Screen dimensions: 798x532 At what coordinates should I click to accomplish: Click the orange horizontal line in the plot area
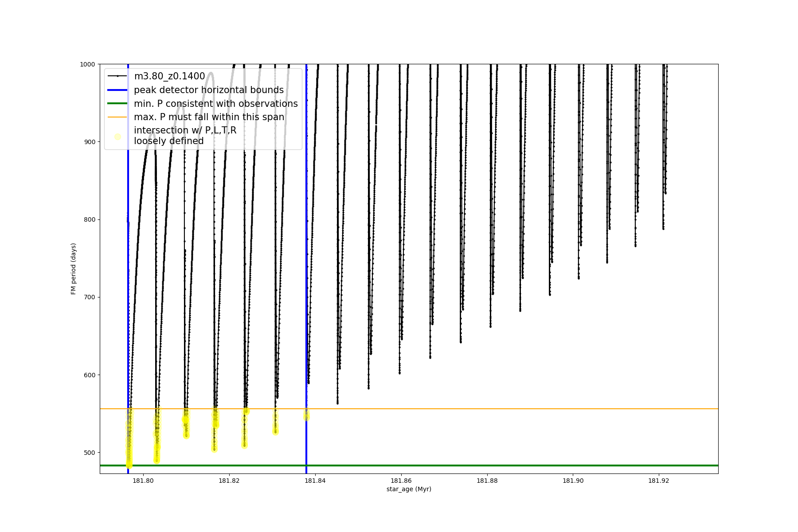pyautogui.click(x=488, y=409)
